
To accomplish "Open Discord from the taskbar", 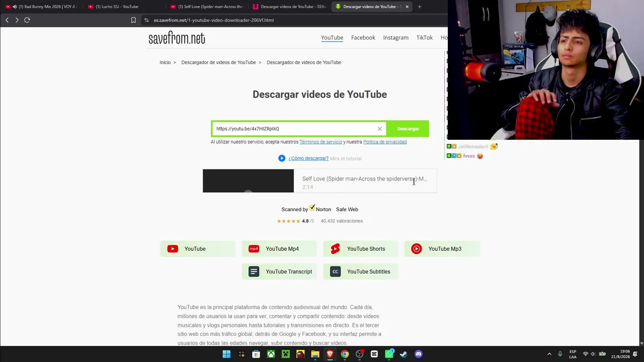I will coord(419,354).
